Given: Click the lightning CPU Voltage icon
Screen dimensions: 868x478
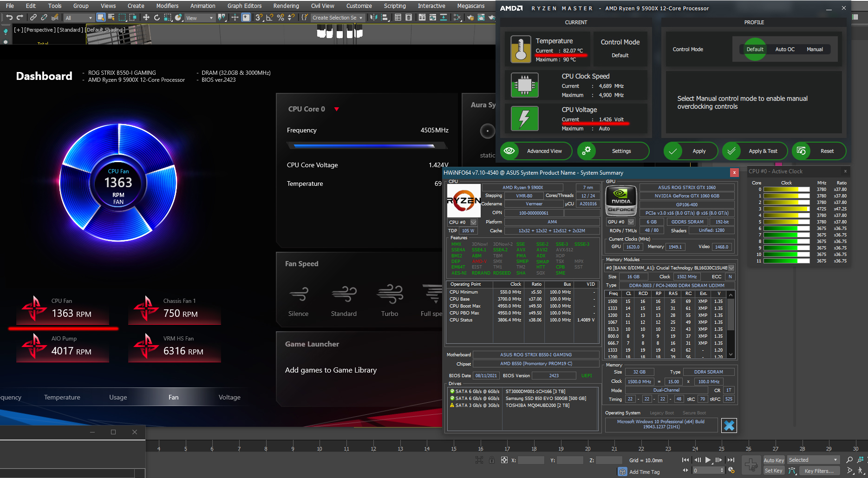Looking at the screenshot, I should pos(525,119).
